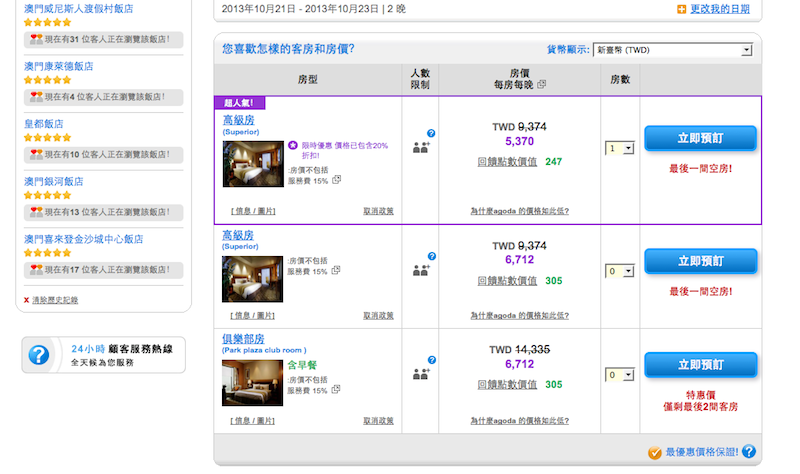Open 為什麼agoda的價格如此低 link in 俱樂部房 row

519,420
